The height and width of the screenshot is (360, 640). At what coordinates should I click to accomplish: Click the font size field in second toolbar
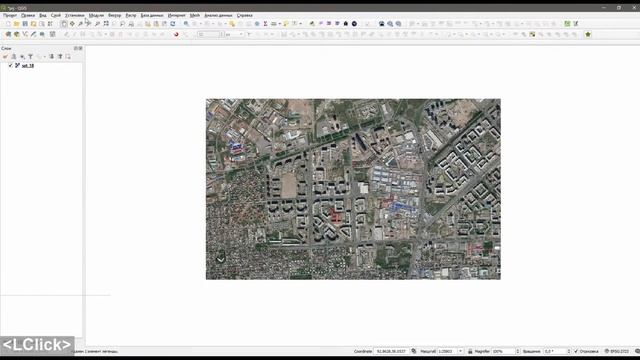click(209, 35)
